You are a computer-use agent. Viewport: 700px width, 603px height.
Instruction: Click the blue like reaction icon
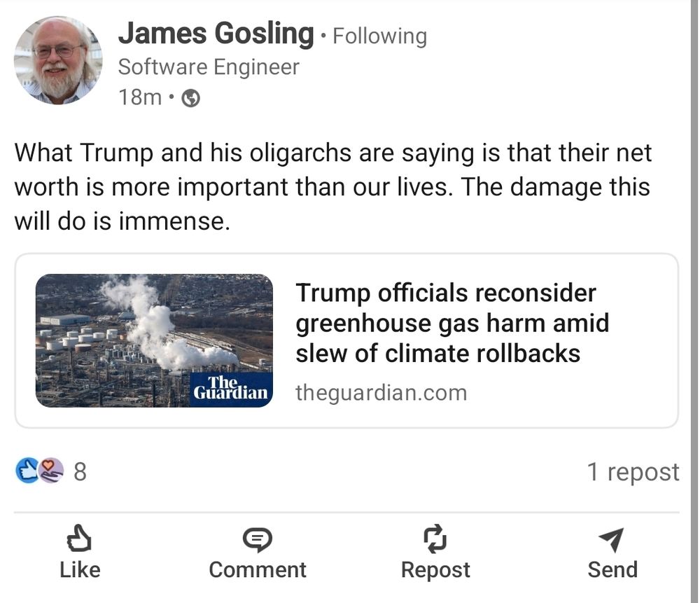click(27, 471)
